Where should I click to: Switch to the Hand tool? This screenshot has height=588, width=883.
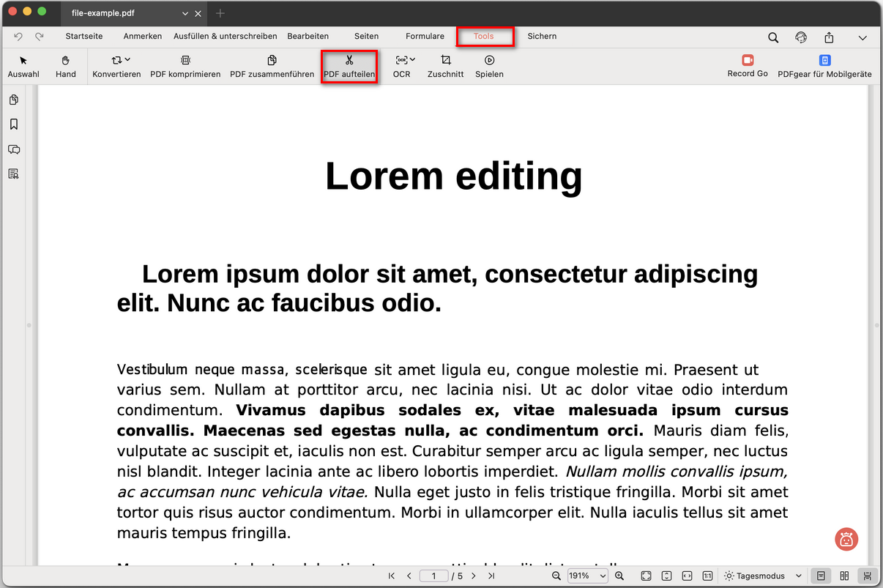click(x=66, y=66)
